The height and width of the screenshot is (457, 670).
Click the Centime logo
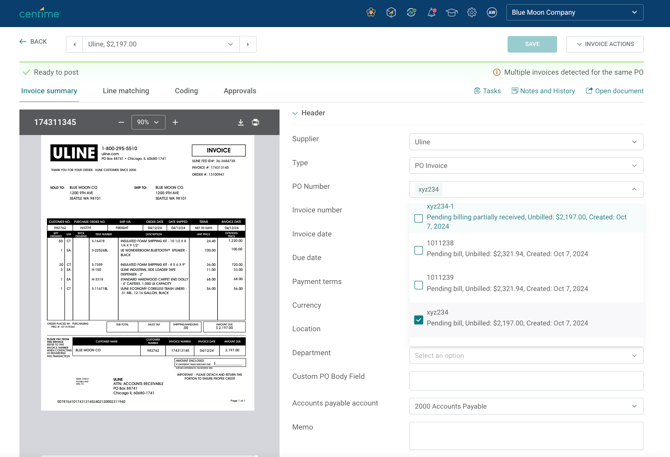[39, 13]
